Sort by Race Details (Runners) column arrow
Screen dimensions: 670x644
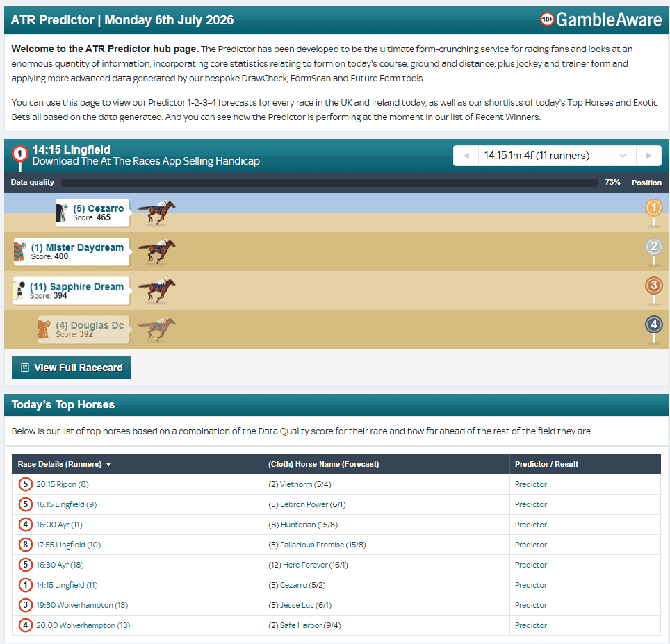(108, 465)
